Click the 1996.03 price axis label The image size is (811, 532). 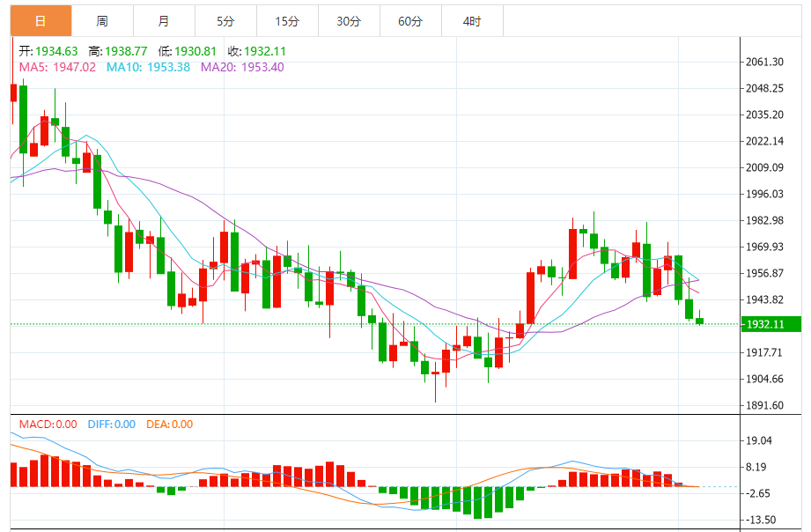tap(764, 194)
